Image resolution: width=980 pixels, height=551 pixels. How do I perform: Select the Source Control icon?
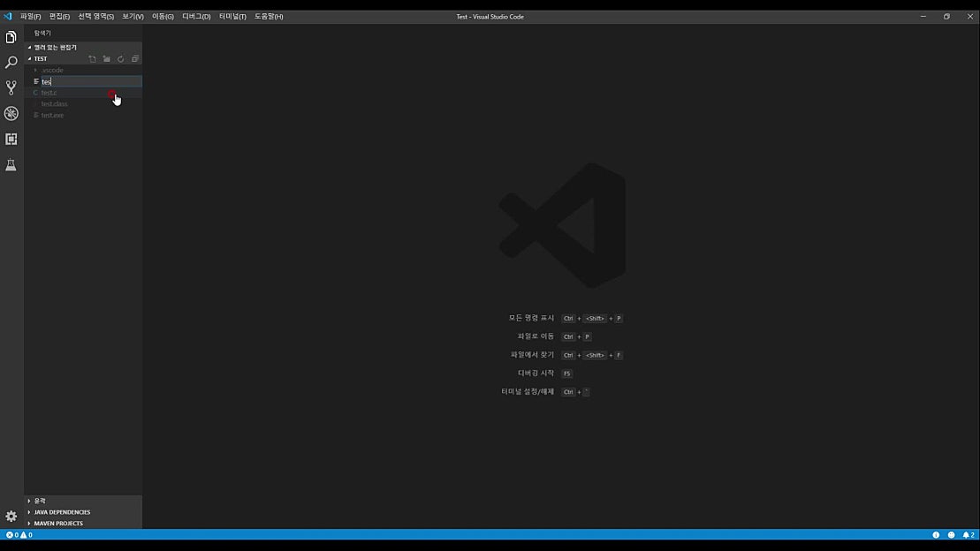coord(11,87)
